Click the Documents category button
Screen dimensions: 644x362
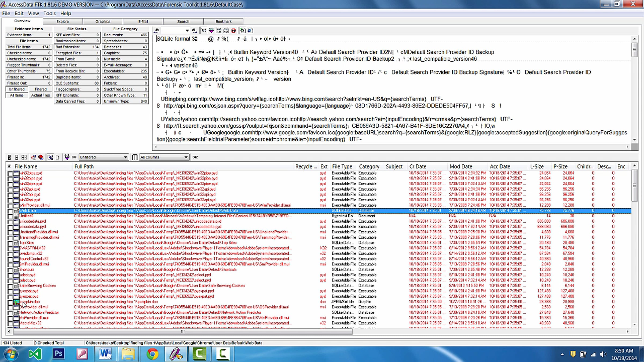125,35
